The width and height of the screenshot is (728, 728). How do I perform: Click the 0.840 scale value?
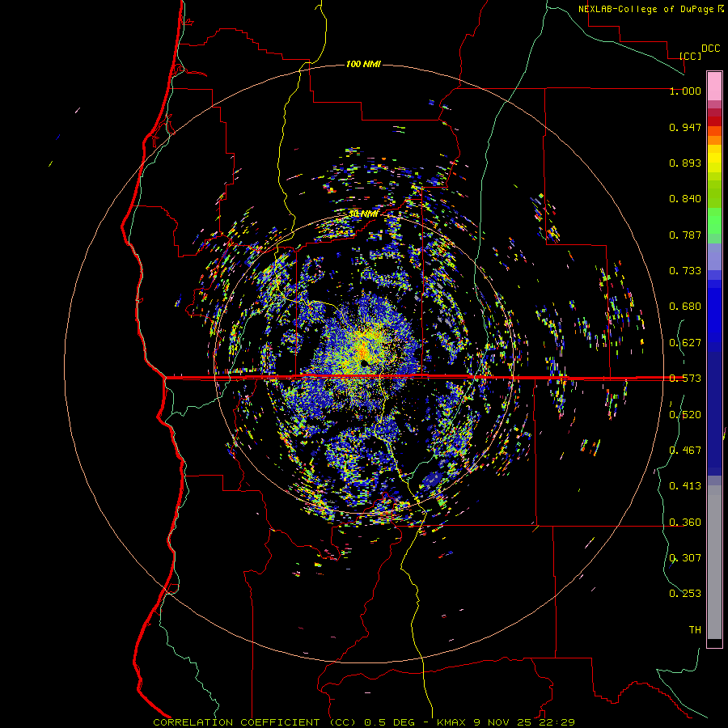click(685, 199)
